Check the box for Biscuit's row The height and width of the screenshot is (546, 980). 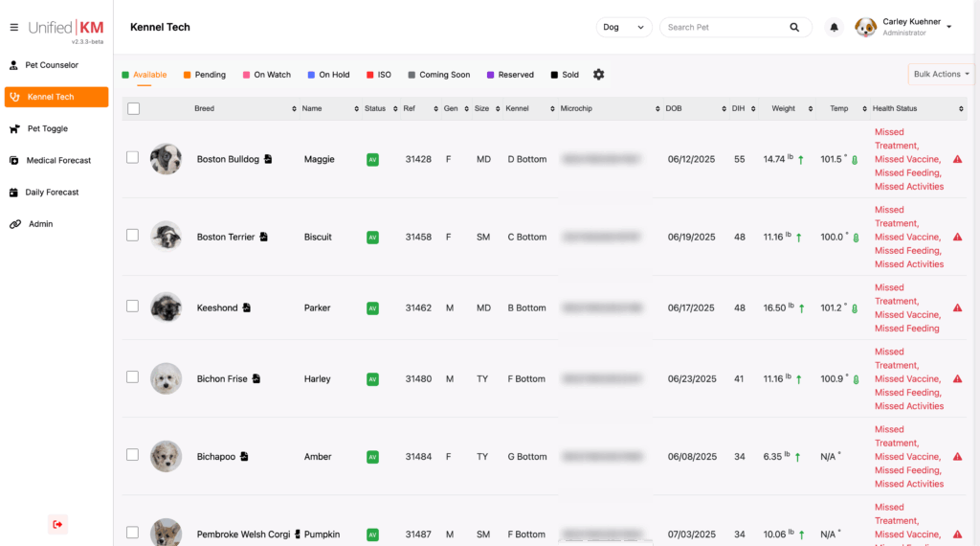tap(132, 235)
